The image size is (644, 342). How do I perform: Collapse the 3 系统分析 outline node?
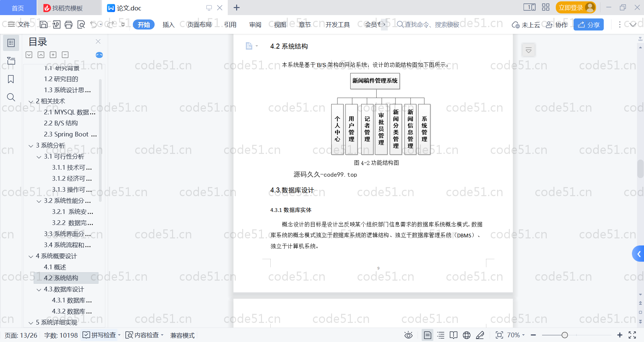click(31, 146)
